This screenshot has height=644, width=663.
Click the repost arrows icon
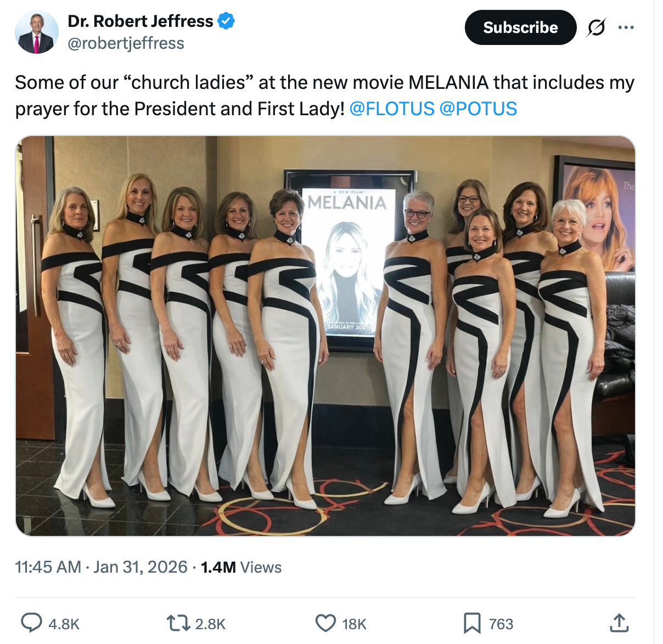coord(178,623)
